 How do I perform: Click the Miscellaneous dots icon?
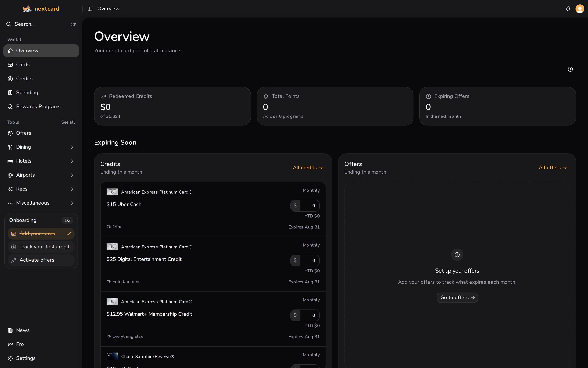tap(10, 203)
